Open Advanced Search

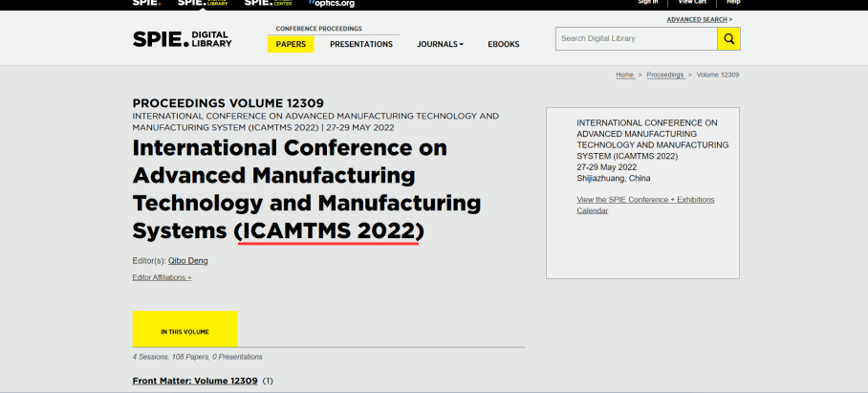pyautogui.click(x=697, y=19)
